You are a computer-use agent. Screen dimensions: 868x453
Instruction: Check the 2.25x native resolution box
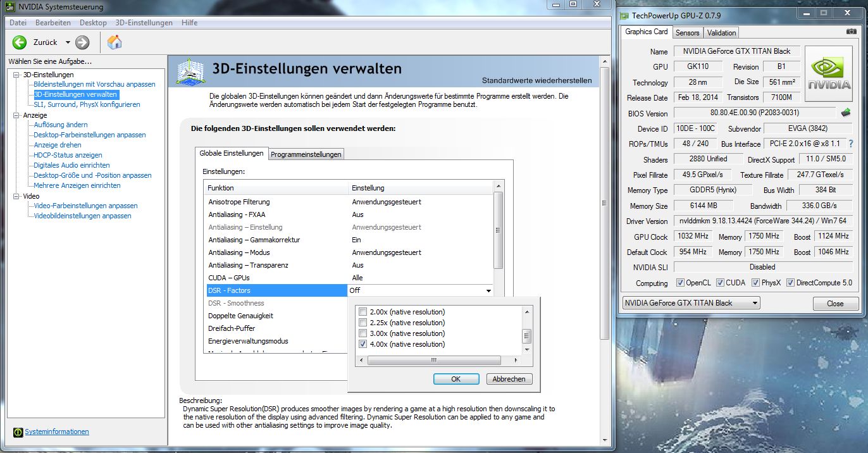[x=363, y=323]
